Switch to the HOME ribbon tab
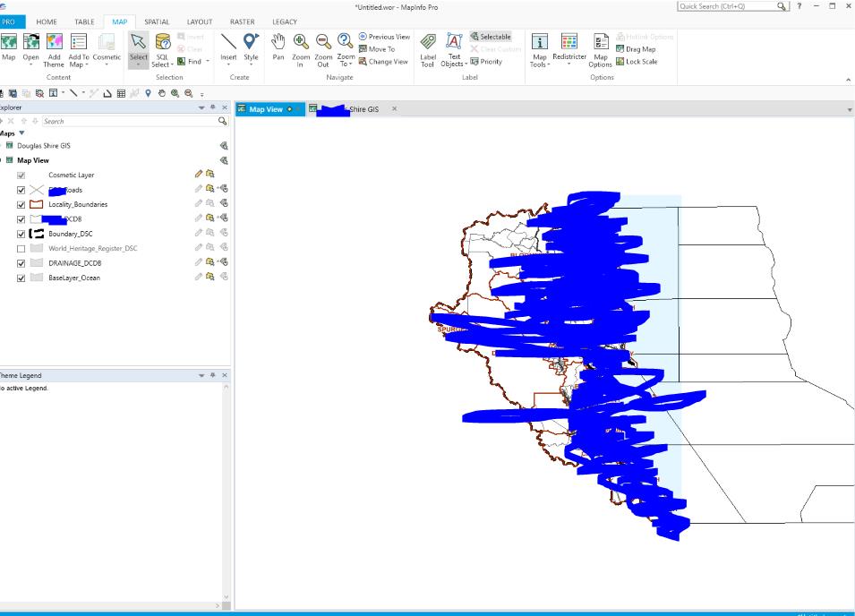855x616 pixels. [x=47, y=21]
